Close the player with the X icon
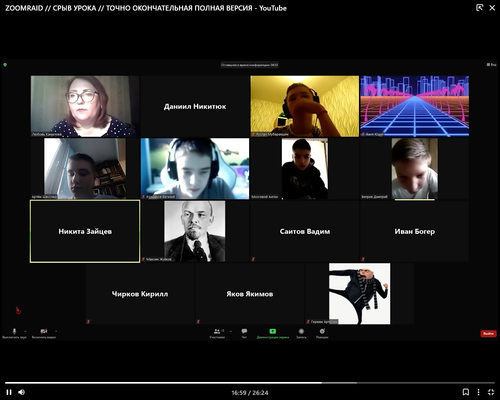This screenshot has height=400, width=500. [x=492, y=8]
